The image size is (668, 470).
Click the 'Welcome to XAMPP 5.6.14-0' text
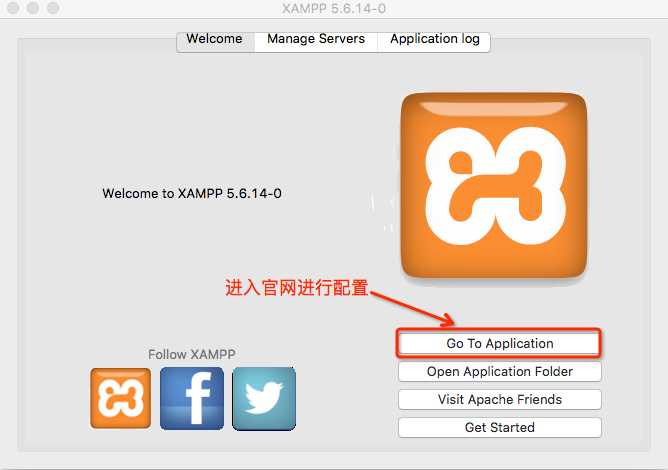[192, 193]
